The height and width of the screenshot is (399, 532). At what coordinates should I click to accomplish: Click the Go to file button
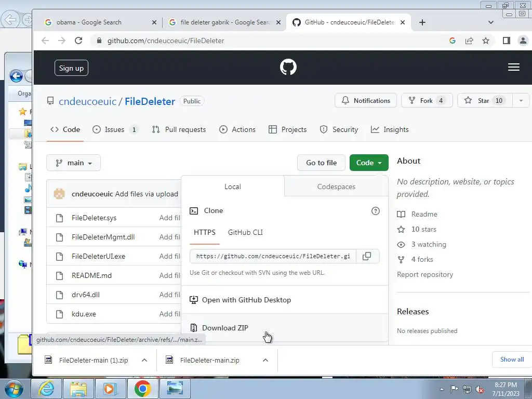(321, 163)
